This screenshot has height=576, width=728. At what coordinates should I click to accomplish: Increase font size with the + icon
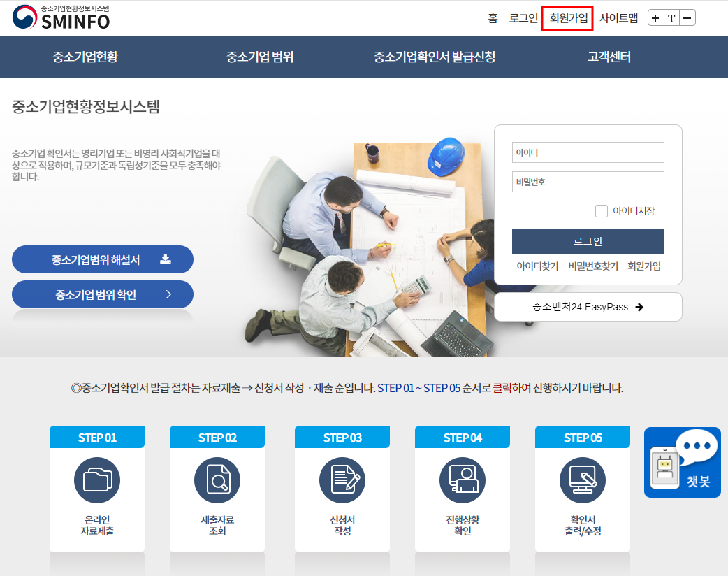point(655,17)
